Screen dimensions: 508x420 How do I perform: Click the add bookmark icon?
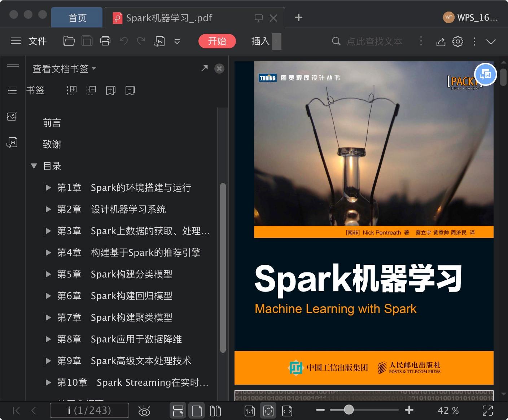pyautogui.click(x=111, y=90)
